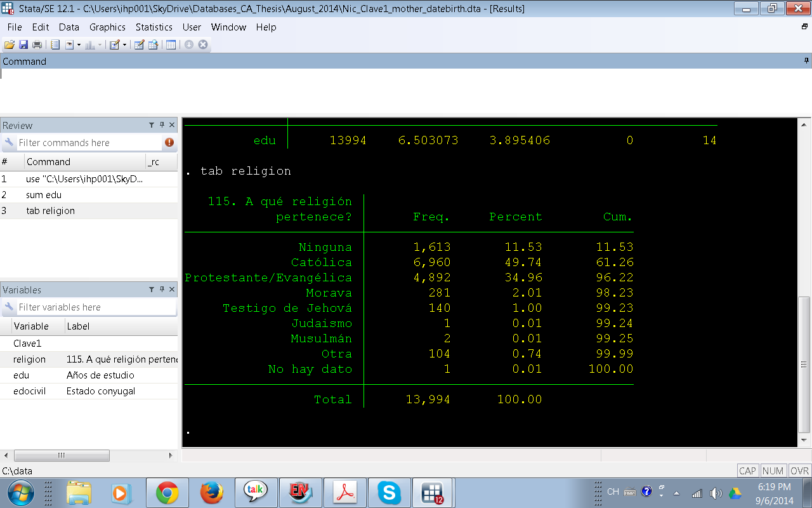Click the red error filter icon in Review
Viewport: 812px width, 508px height.
click(169, 142)
